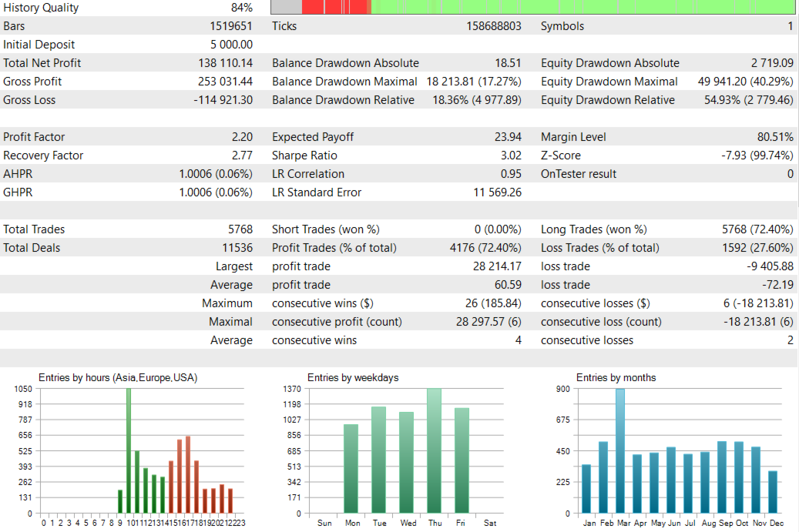
Task: Select the Total Net Profit value
Action: 225,63
